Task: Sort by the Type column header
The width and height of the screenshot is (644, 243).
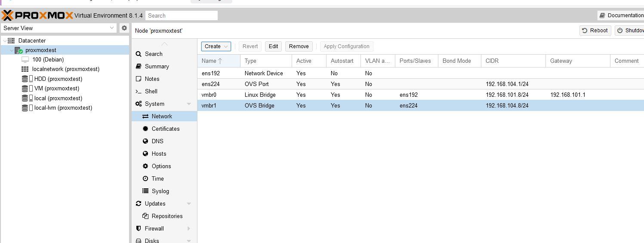Action: [266, 61]
